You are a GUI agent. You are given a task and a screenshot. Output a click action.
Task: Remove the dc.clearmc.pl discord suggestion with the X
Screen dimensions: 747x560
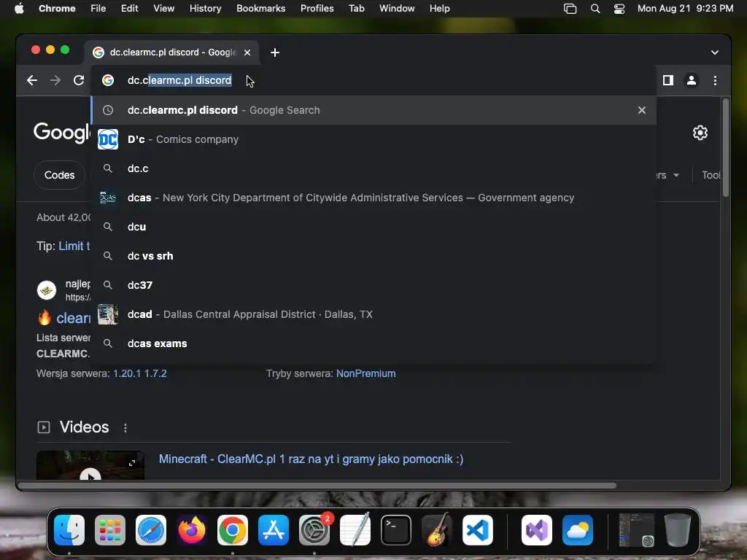(x=642, y=110)
